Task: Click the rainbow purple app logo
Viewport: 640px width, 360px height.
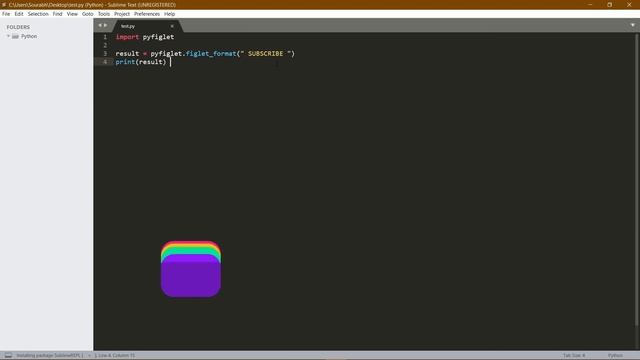Action: 191,269
